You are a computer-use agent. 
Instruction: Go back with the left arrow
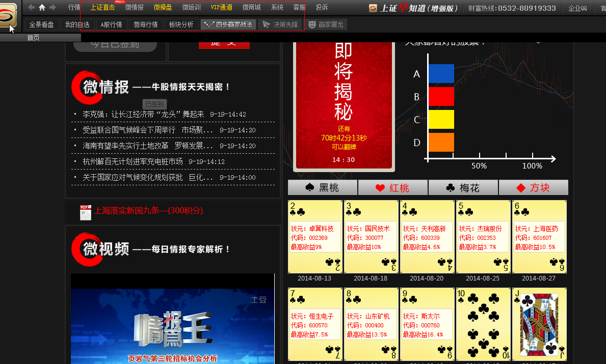32,7
